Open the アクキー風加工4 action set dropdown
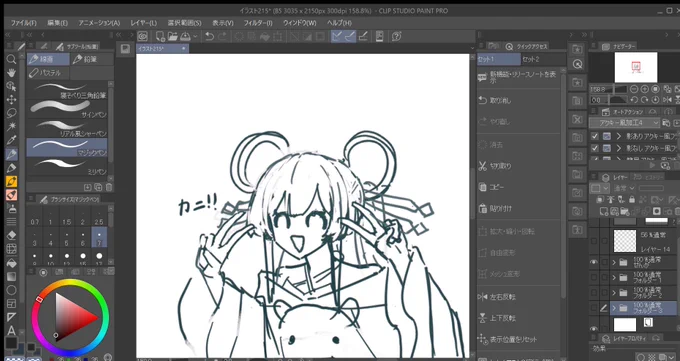The height and width of the screenshot is (361, 680). coord(625,123)
